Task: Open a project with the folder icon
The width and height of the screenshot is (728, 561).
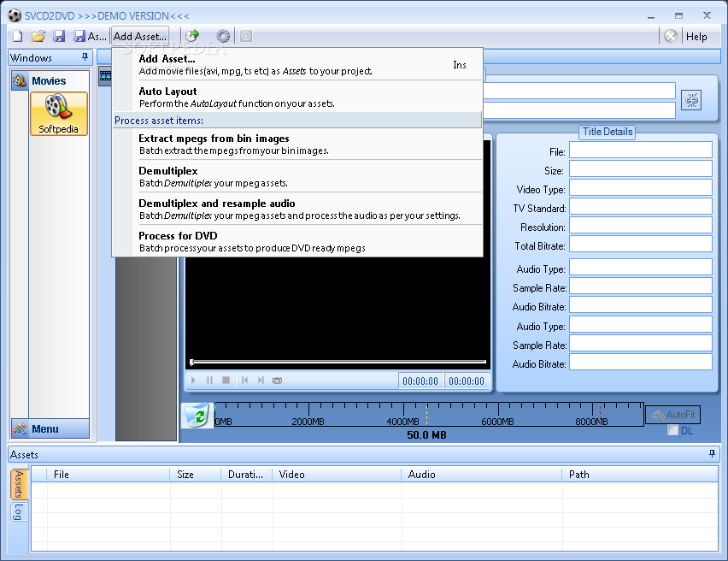Action: point(38,36)
